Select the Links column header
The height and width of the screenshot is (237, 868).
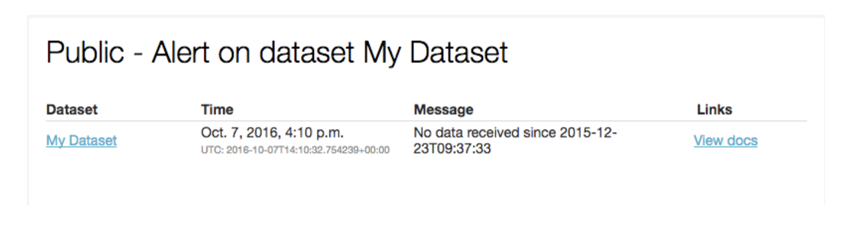[714, 110]
